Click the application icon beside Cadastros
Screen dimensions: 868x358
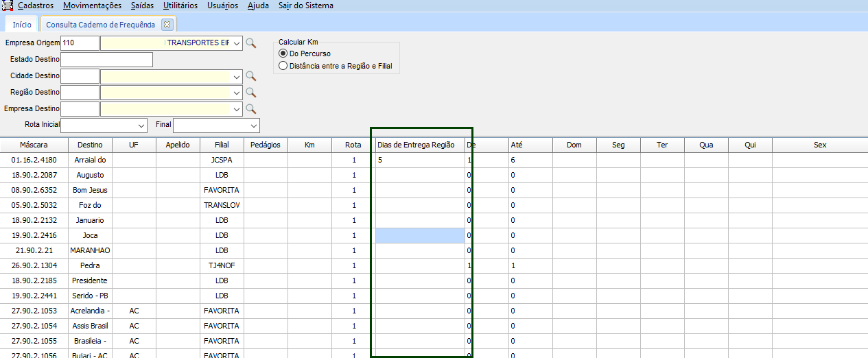(8, 5)
